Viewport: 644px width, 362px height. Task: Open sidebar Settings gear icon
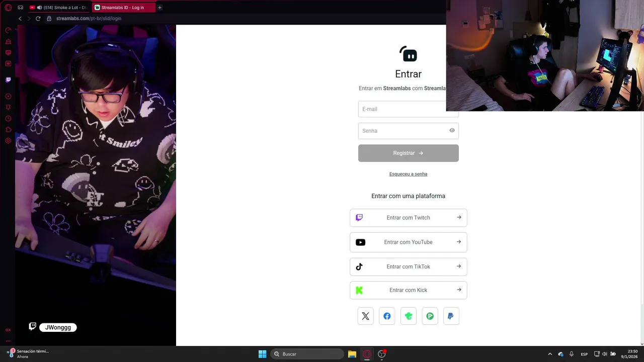click(x=8, y=141)
